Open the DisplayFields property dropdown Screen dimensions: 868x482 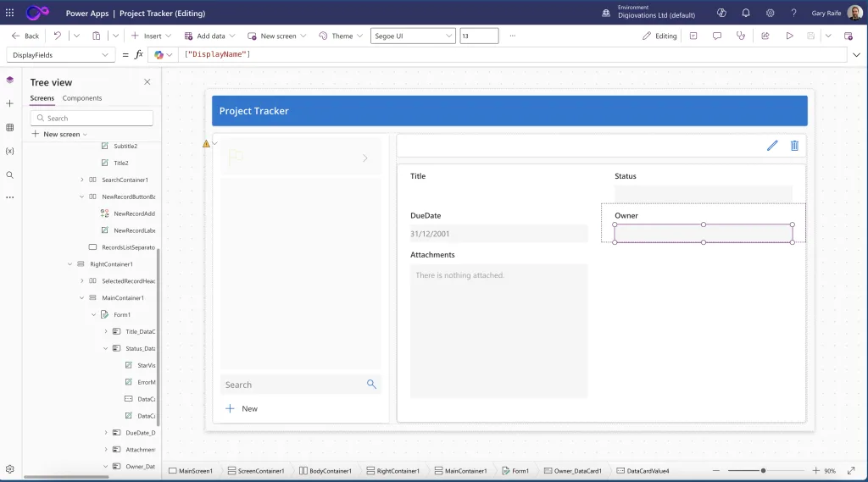pyautogui.click(x=61, y=55)
